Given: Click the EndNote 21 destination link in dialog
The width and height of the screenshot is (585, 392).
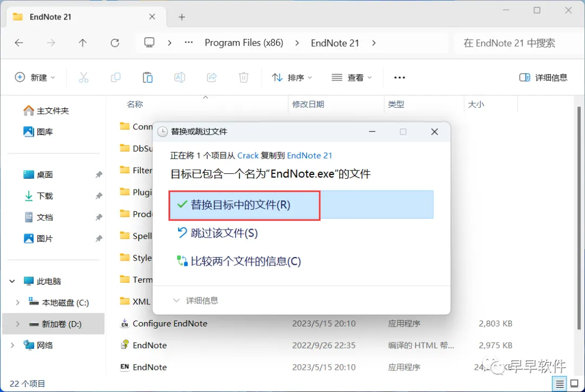Looking at the screenshot, I should 310,155.
